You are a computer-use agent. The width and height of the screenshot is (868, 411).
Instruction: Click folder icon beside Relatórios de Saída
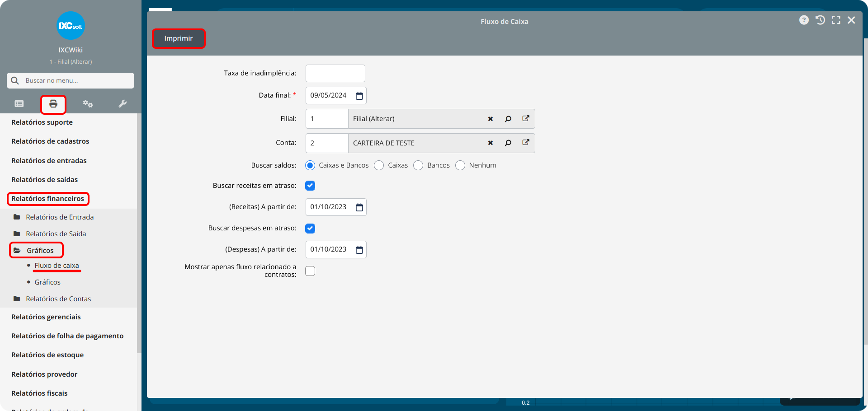[x=17, y=234]
